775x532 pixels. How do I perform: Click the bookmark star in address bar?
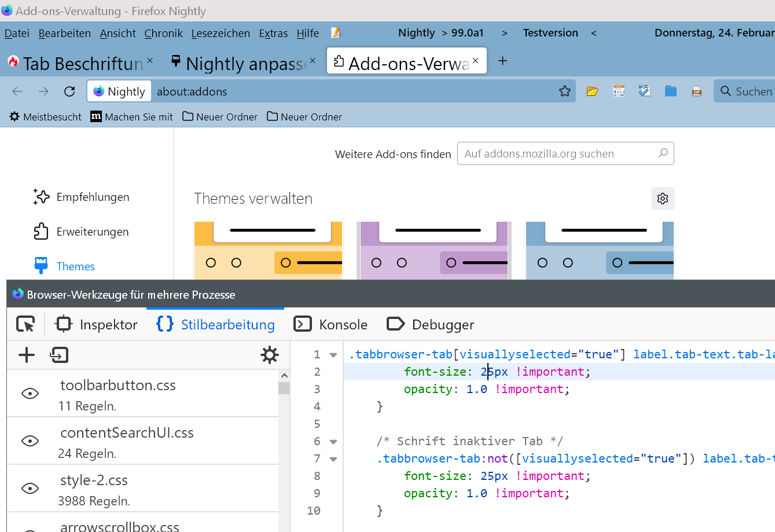[x=564, y=91]
